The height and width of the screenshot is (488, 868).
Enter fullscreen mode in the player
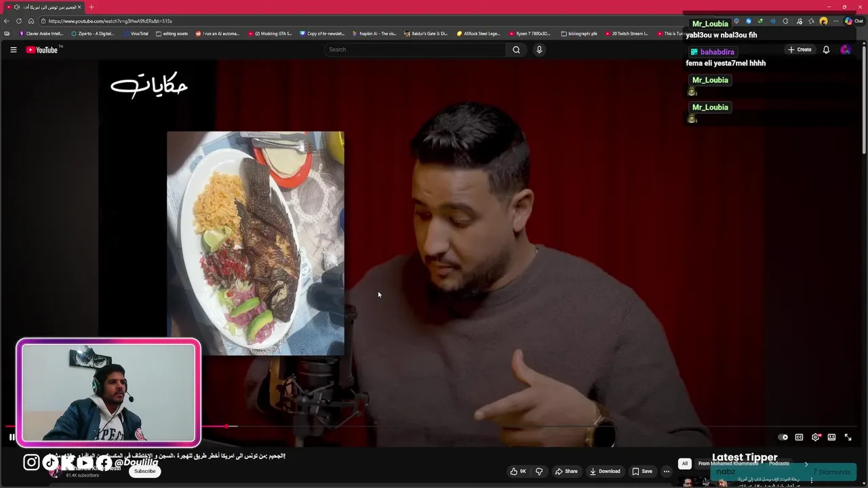848,437
